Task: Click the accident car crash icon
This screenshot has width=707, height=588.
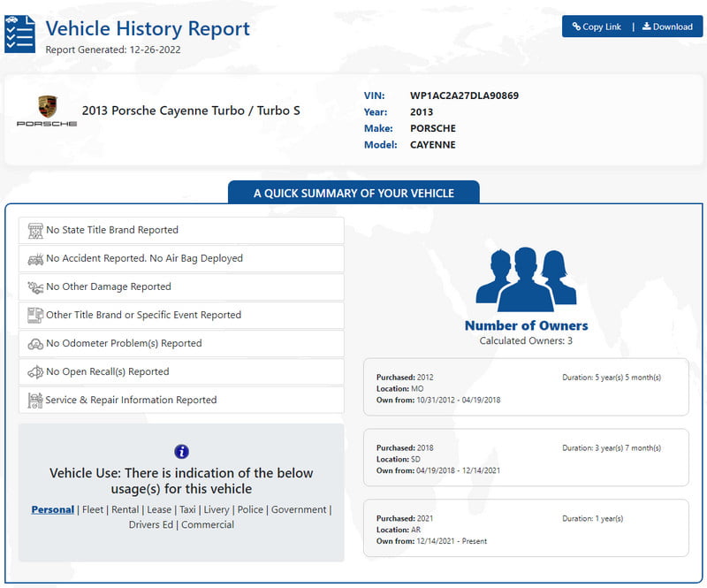Action: 35,259
